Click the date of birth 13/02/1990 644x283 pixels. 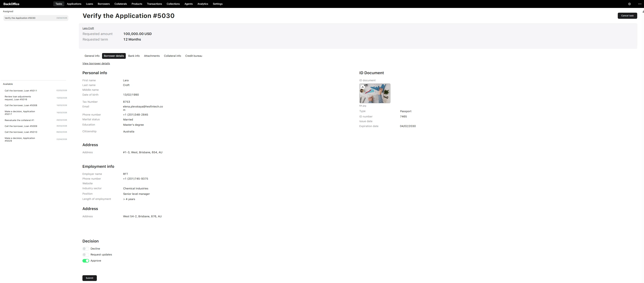coord(131,95)
